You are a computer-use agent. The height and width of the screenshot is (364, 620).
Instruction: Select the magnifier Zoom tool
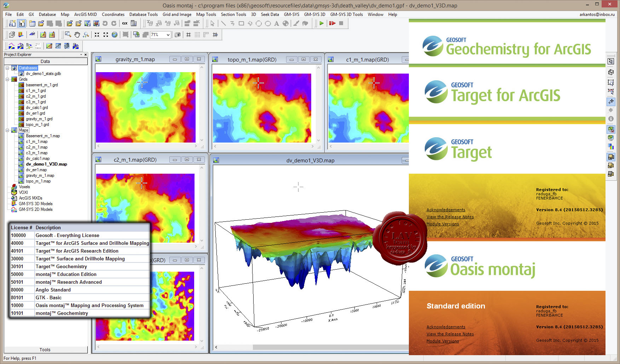pyautogui.click(x=68, y=35)
